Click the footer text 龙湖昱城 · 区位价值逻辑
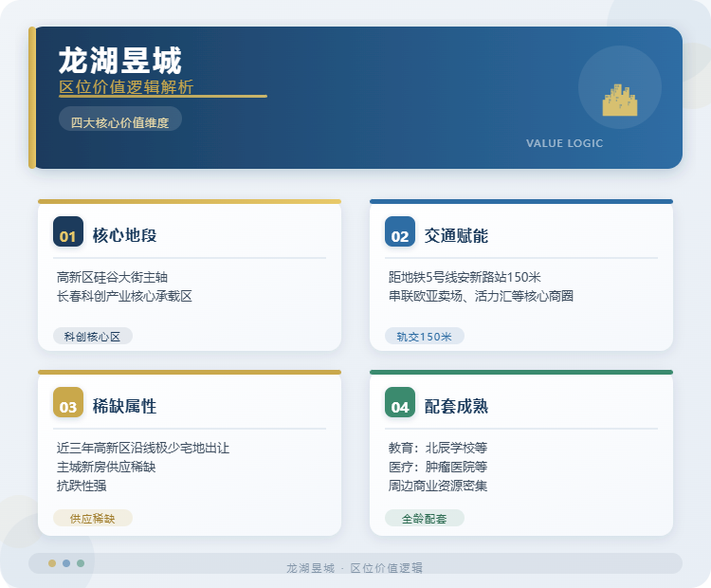 355,567
